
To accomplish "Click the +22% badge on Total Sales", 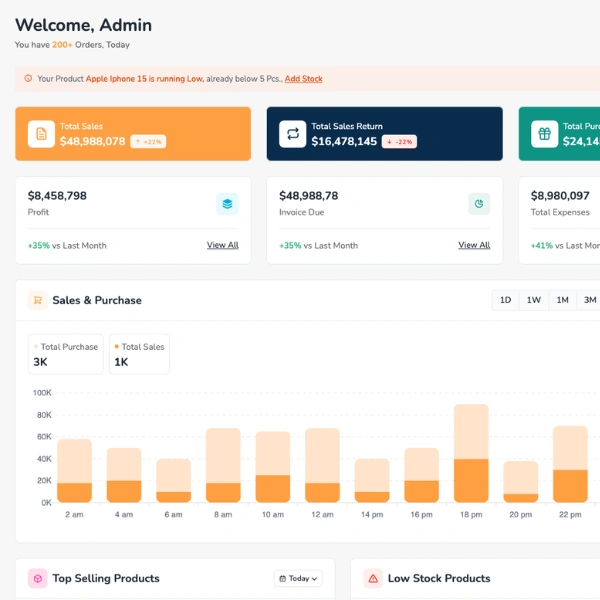I will click(148, 142).
